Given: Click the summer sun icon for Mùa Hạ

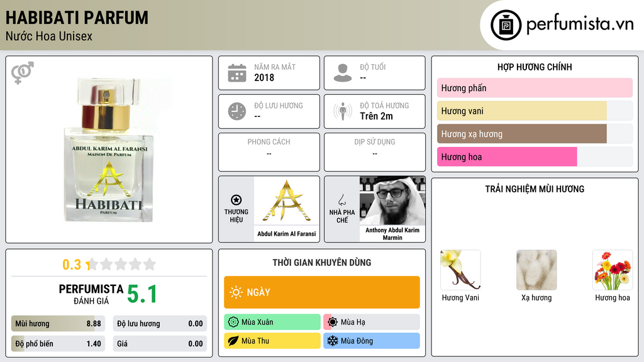Looking at the screenshot, I should pyautogui.click(x=332, y=322).
